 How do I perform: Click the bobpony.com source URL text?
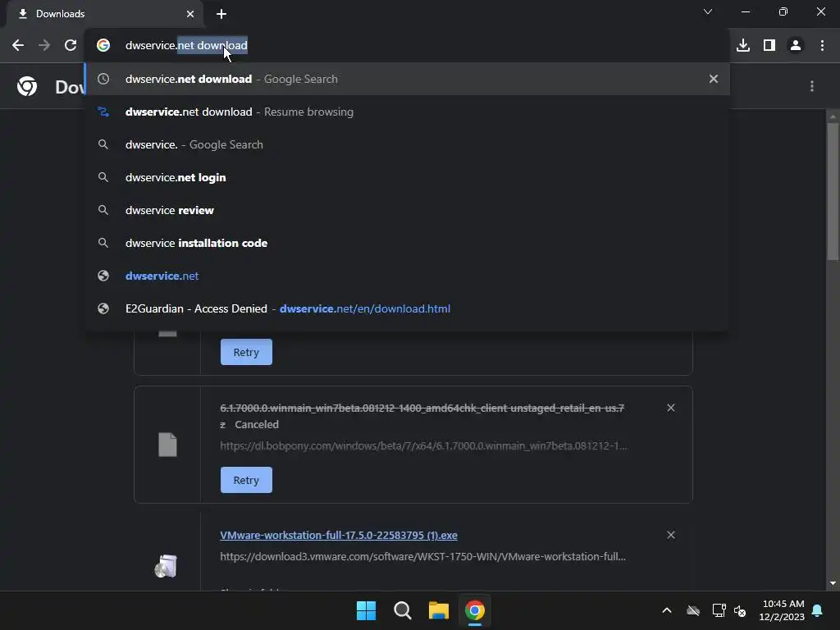pos(423,445)
